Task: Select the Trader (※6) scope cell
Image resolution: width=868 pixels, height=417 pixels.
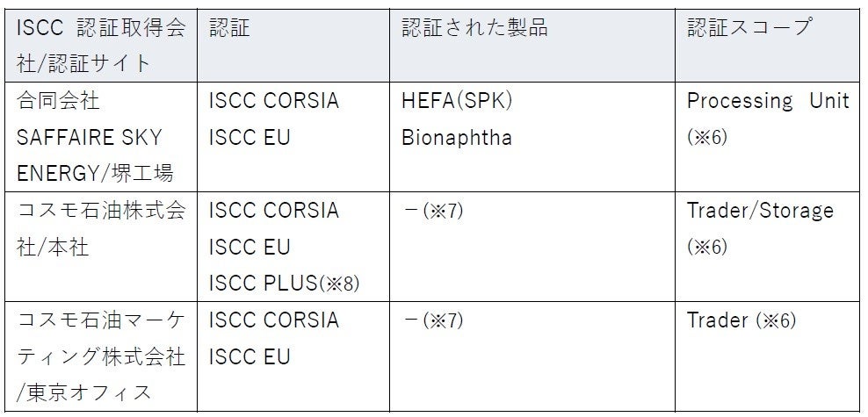Action: pyautogui.click(x=741, y=320)
